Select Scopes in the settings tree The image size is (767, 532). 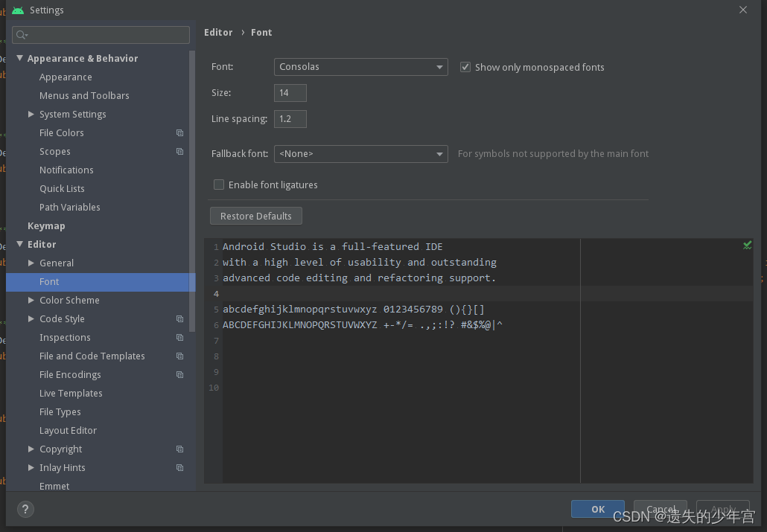[55, 152]
